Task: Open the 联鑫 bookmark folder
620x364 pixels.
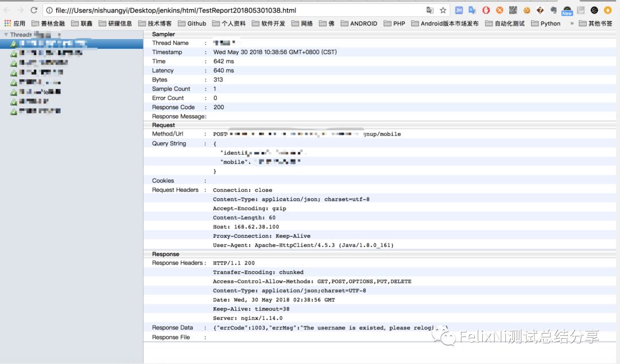Action: tap(82, 24)
